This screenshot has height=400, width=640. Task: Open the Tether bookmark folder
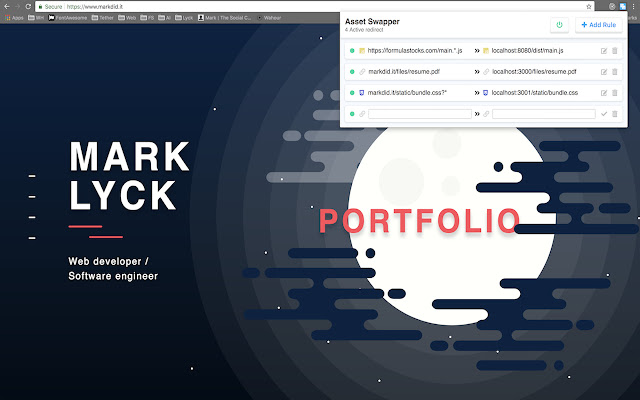(102, 18)
